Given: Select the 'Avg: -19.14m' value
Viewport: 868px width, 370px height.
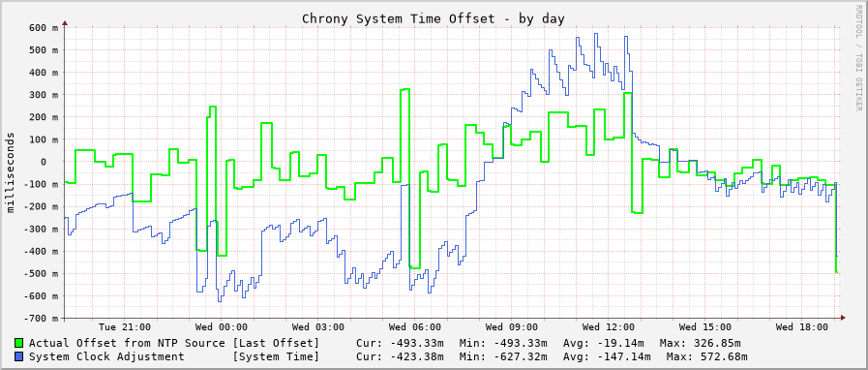Looking at the screenshot, I should pos(604,343).
